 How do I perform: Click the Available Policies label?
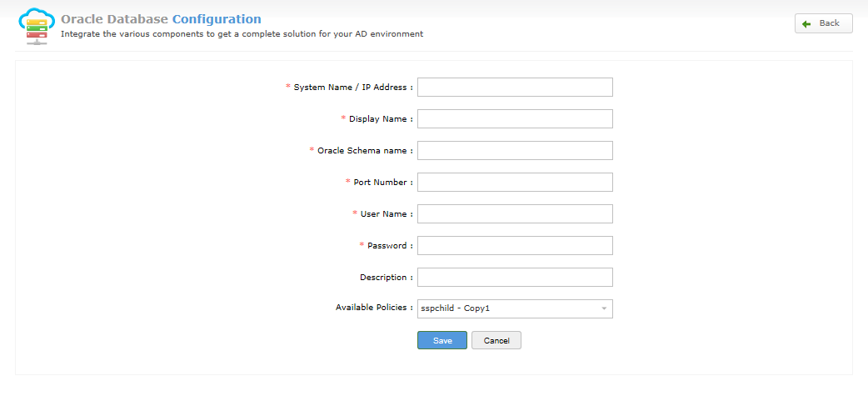[x=374, y=307]
